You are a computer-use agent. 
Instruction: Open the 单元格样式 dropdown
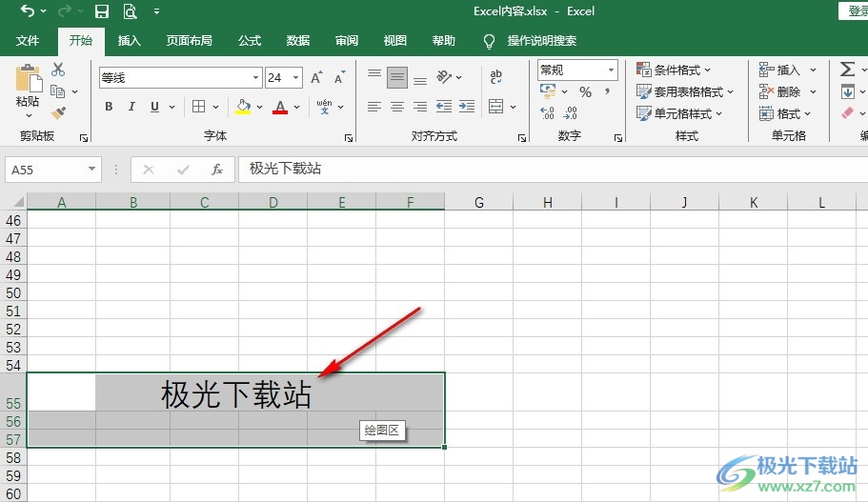(679, 114)
